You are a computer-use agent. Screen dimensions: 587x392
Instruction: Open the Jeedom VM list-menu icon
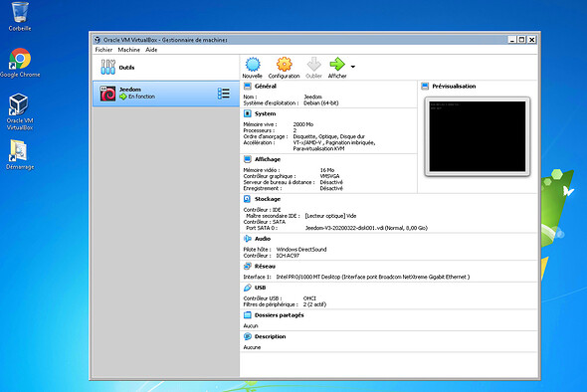click(224, 94)
